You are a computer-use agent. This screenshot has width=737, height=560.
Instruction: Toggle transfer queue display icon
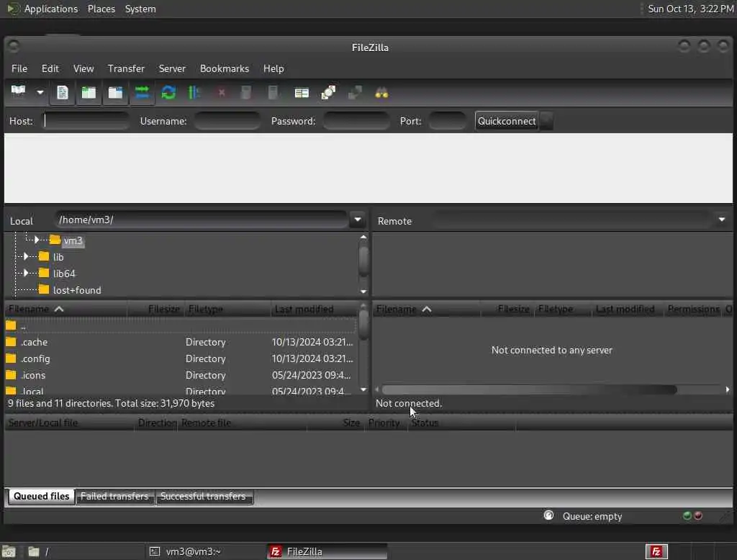142,92
